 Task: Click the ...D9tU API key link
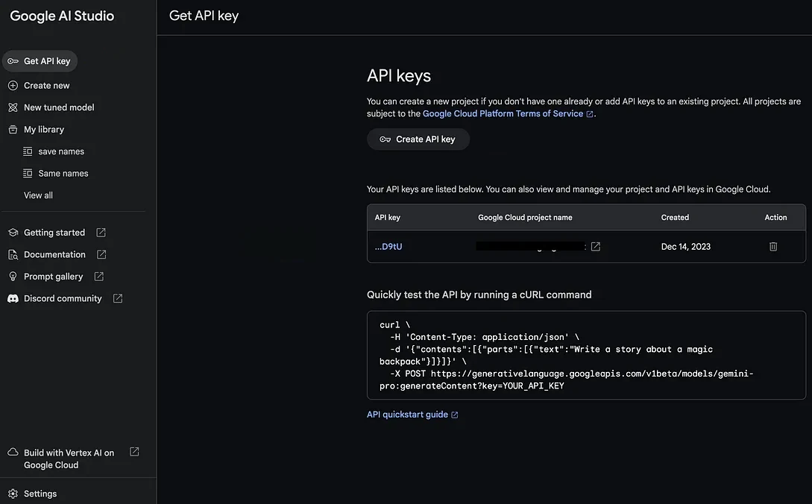tap(388, 247)
